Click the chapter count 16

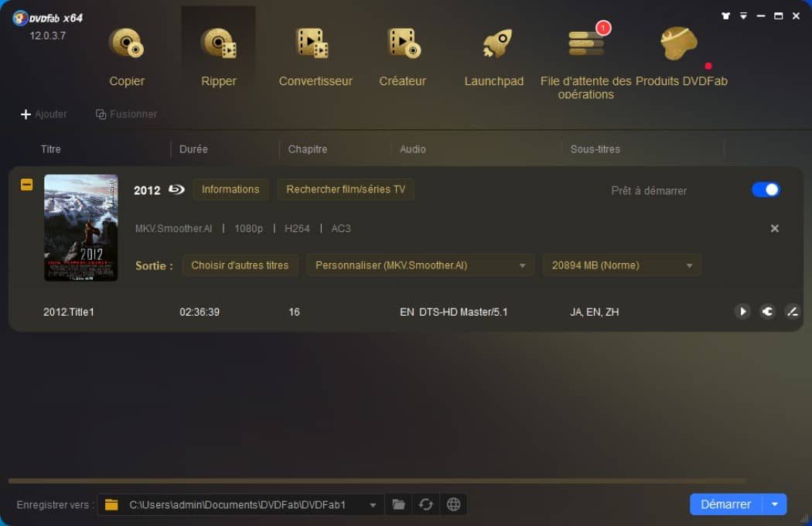click(x=294, y=312)
